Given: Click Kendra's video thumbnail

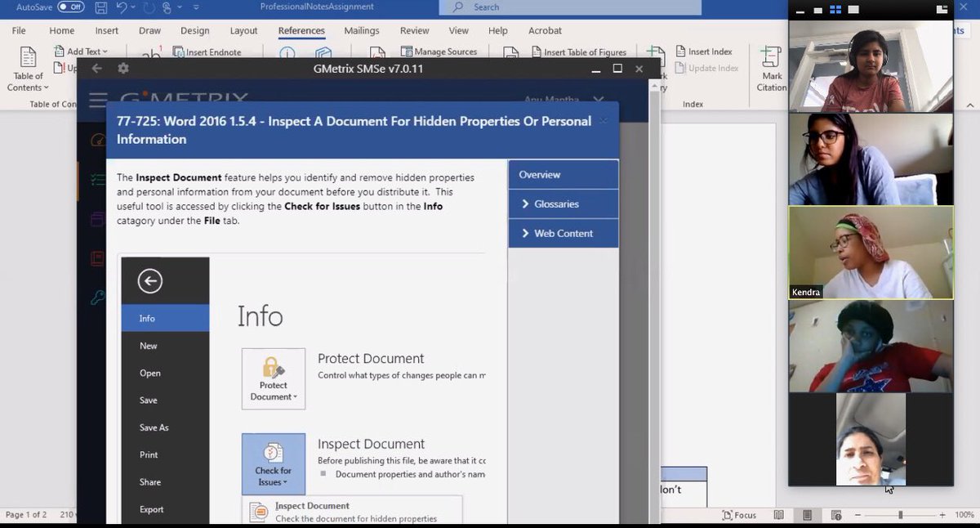Looking at the screenshot, I should tap(871, 253).
